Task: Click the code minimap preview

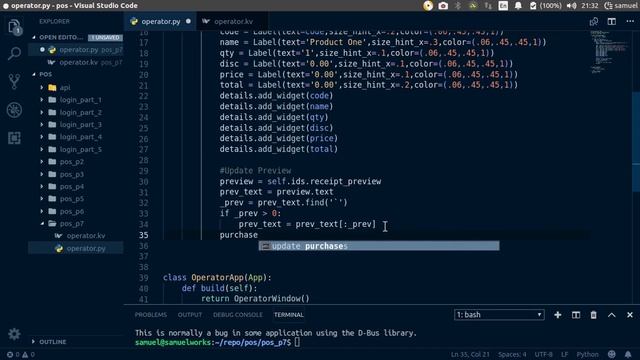Action: click(610, 52)
